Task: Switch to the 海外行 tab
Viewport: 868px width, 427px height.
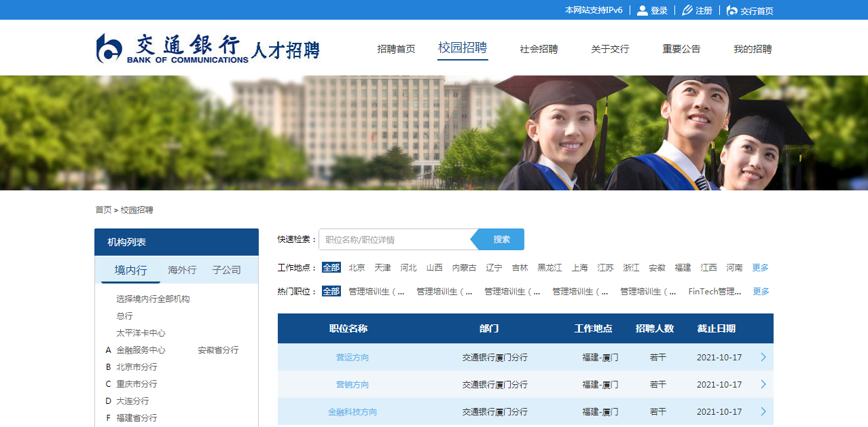Action: click(182, 270)
